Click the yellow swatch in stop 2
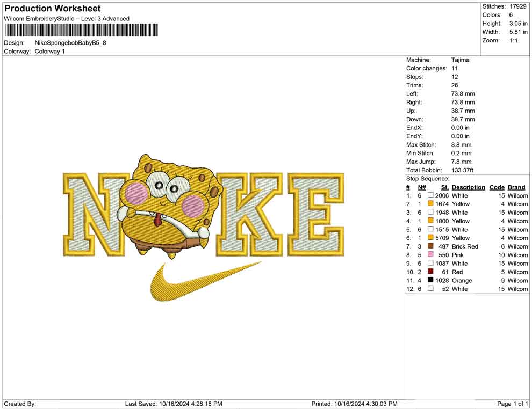The height and width of the screenshot is (409, 532). (430, 203)
